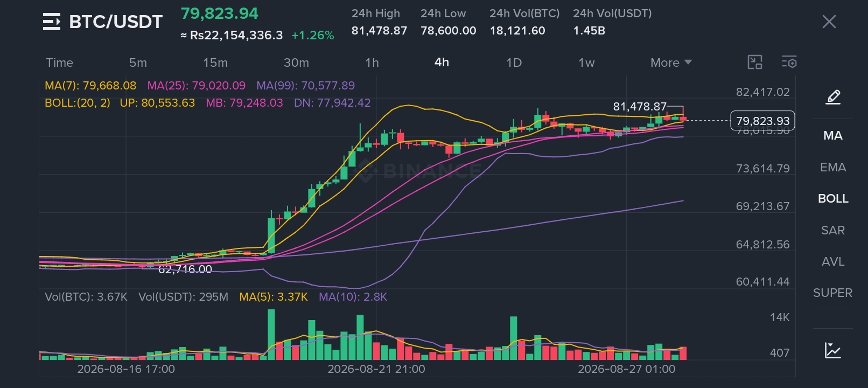Toggle the SUPER indicator

pos(833,293)
